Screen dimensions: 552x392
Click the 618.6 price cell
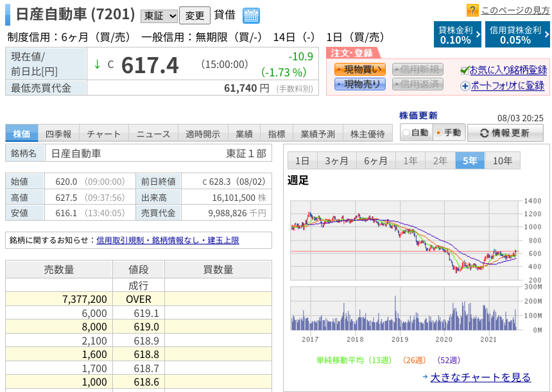tap(139, 382)
